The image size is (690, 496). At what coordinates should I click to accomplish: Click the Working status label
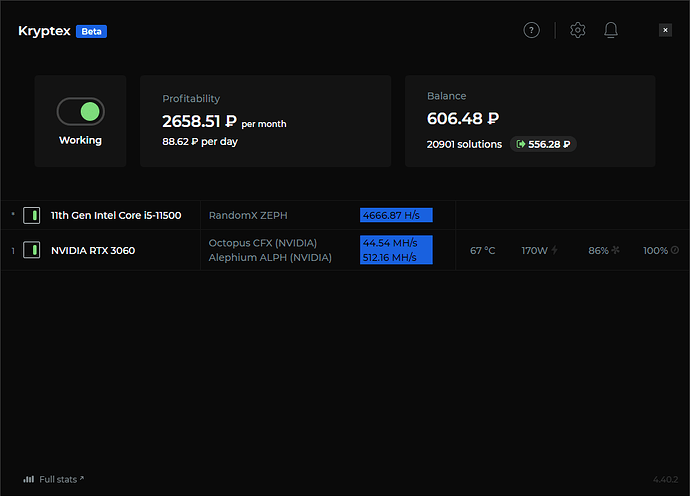point(81,140)
